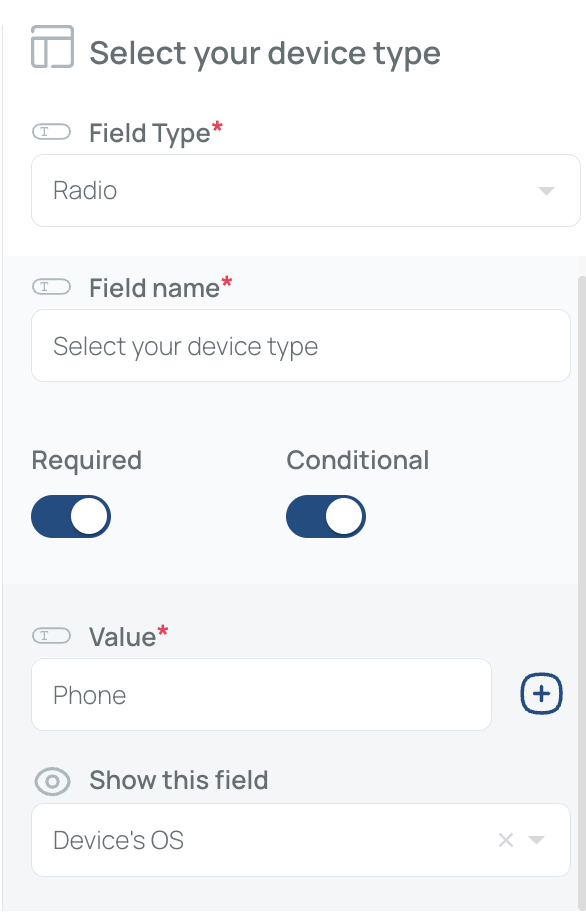Click the Field name input box
This screenshot has width=586, height=912.
(301, 346)
